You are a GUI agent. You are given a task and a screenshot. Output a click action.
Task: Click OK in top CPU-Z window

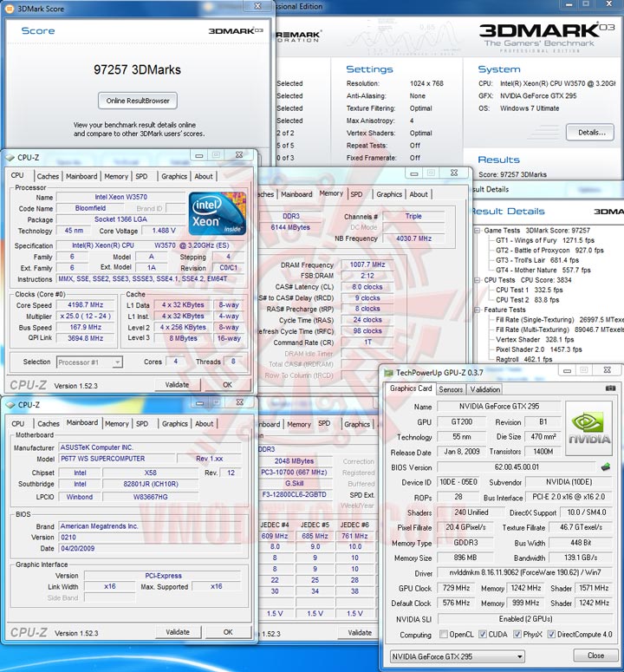coord(227,384)
